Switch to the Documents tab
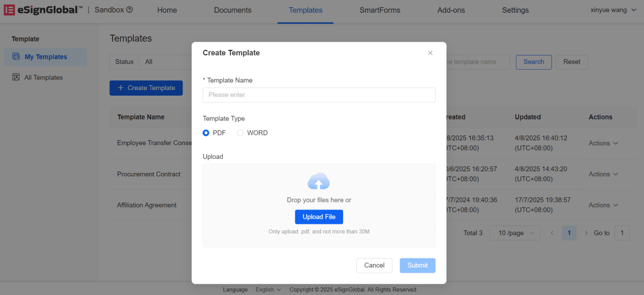The height and width of the screenshot is (295, 644). coord(232,10)
